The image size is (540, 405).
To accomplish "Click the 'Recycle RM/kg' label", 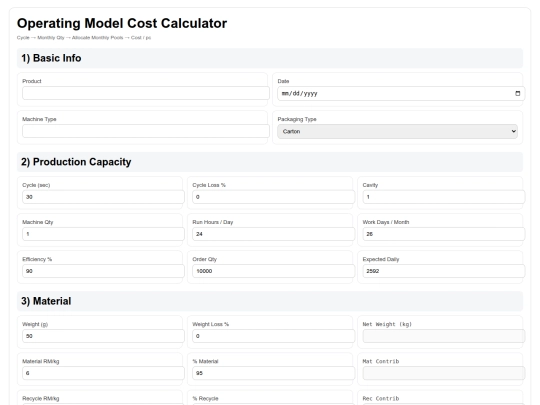I will (41, 398).
